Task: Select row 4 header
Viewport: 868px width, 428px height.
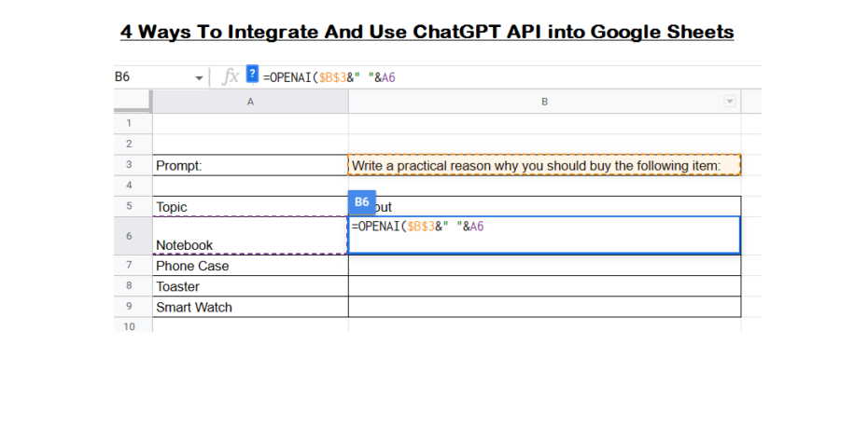Action: pos(133,186)
